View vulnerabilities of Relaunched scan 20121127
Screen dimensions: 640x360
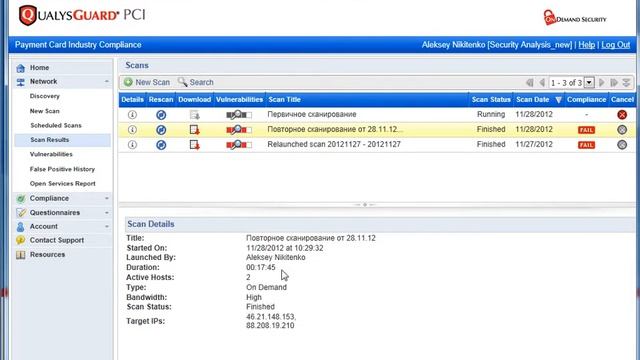(239, 144)
